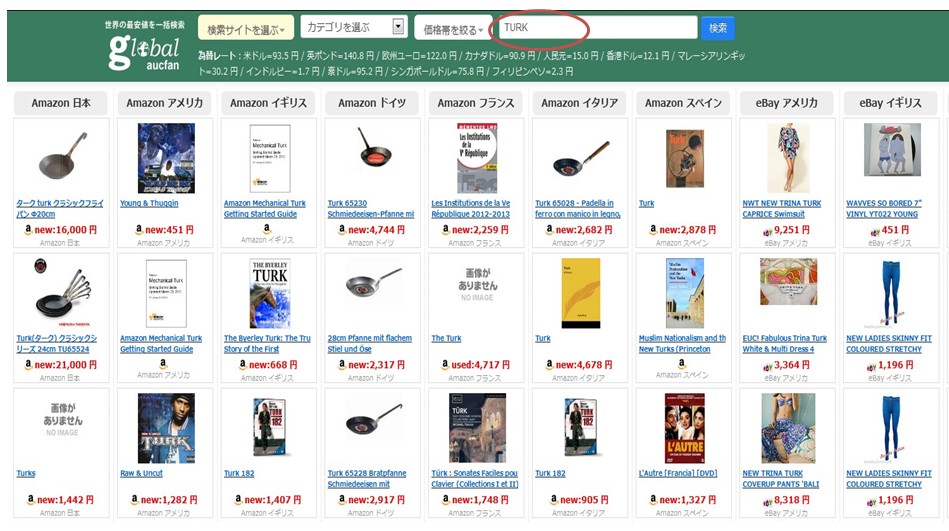Image resolution: width=949 pixels, height=531 pixels.
Task: Open the 価格帯を絞る dropdown
Action: (x=453, y=29)
